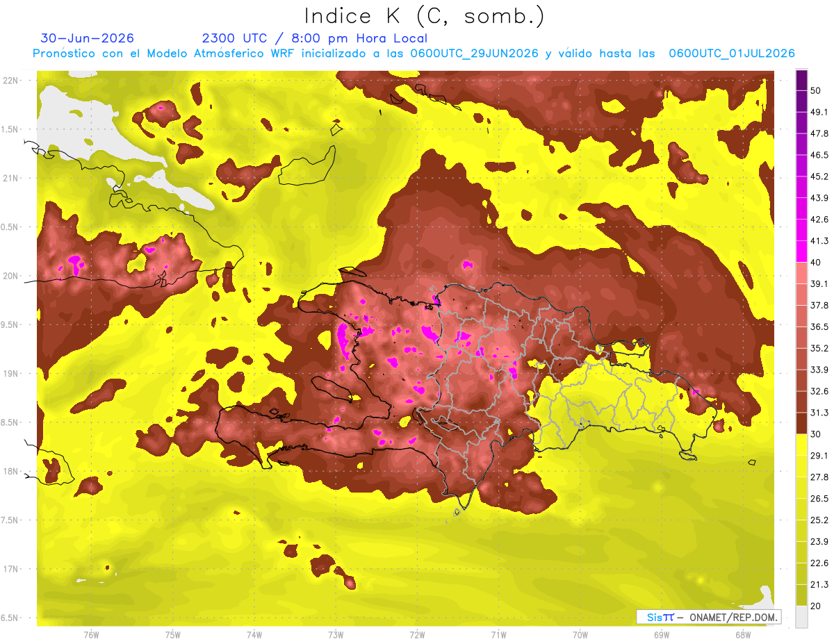Click the legend value 40
The height and width of the screenshot is (644, 834).
pyautogui.click(x=816, y=263)
